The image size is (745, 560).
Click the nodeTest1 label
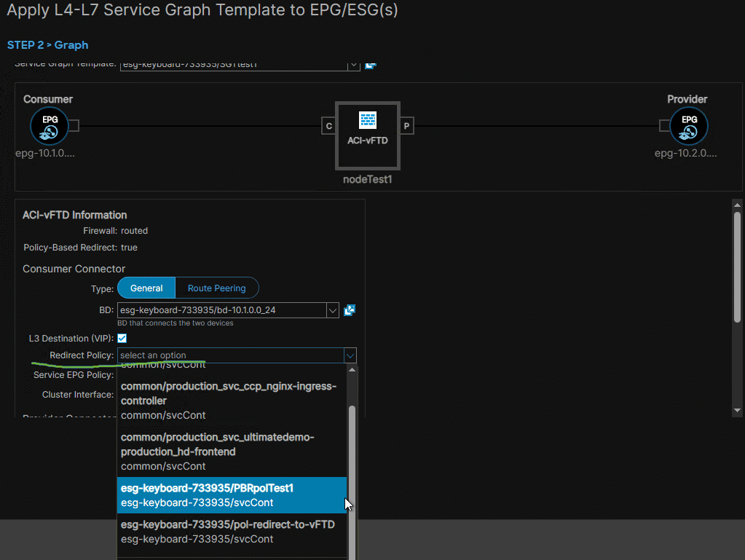(x=367, y=180)
